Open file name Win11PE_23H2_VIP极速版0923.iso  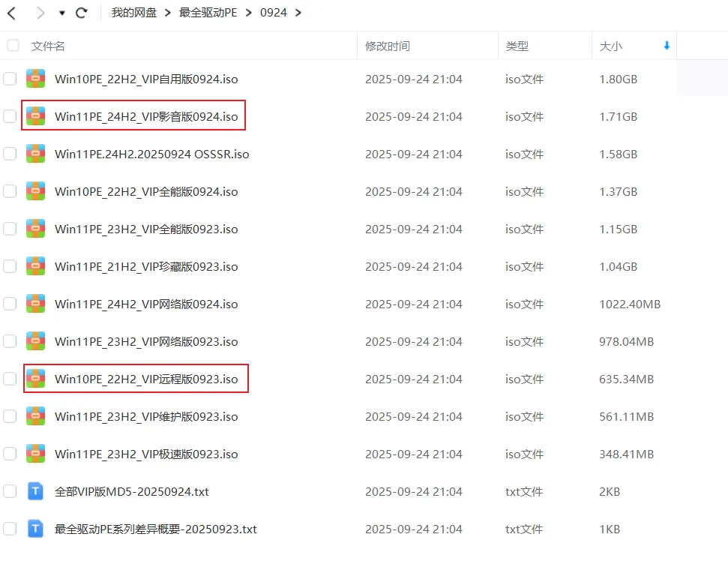point(146,454)
